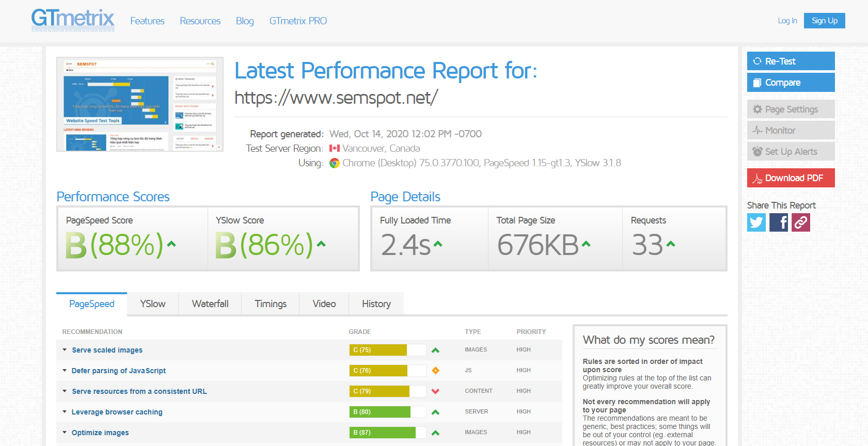Click the 'Vancouver, Canada' text
Viewport: 868px width, 446px height.
[381, 149]
